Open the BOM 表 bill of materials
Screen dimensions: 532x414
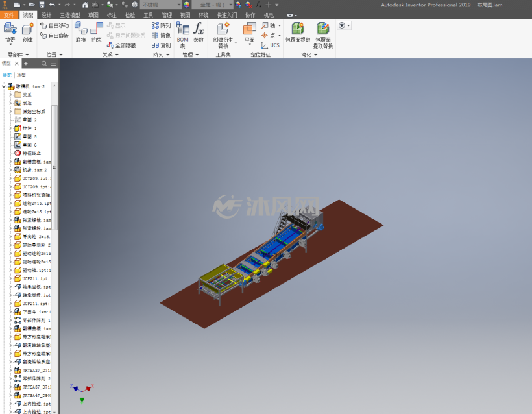pyautogui.click(x=182, y=35)
